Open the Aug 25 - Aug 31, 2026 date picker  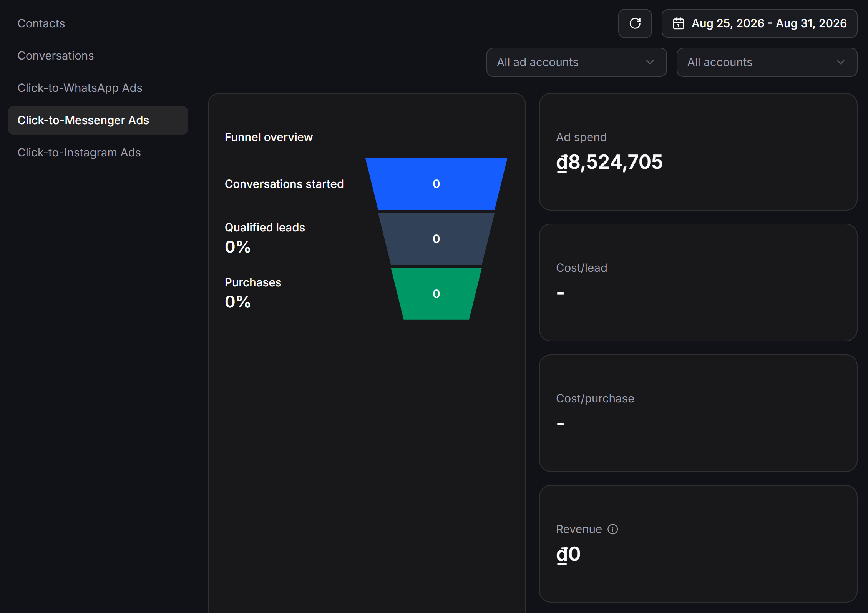coord(759,23)
